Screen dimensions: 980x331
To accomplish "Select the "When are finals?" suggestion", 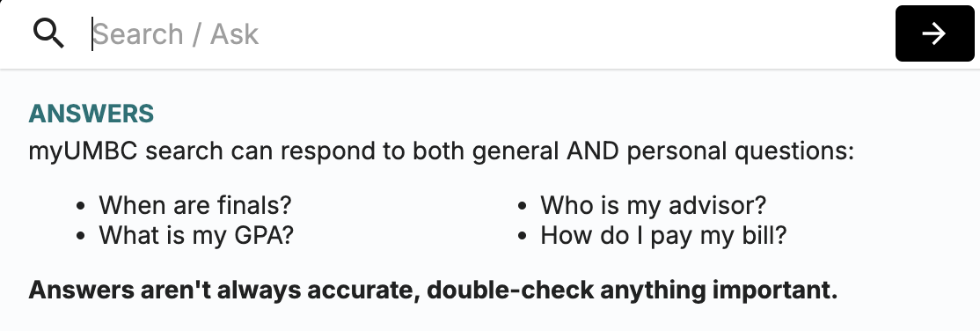I will [x=195, y=204].
